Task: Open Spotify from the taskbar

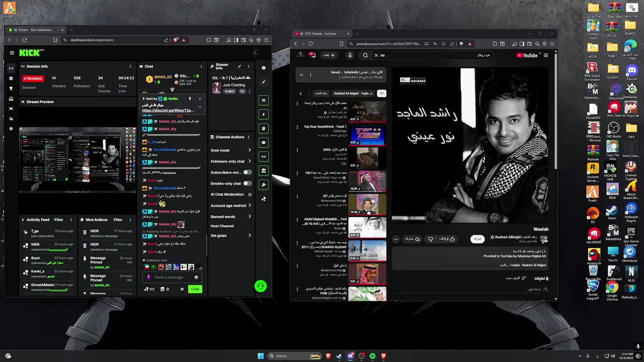Action: pyautogui.click(x=372, y=356)
